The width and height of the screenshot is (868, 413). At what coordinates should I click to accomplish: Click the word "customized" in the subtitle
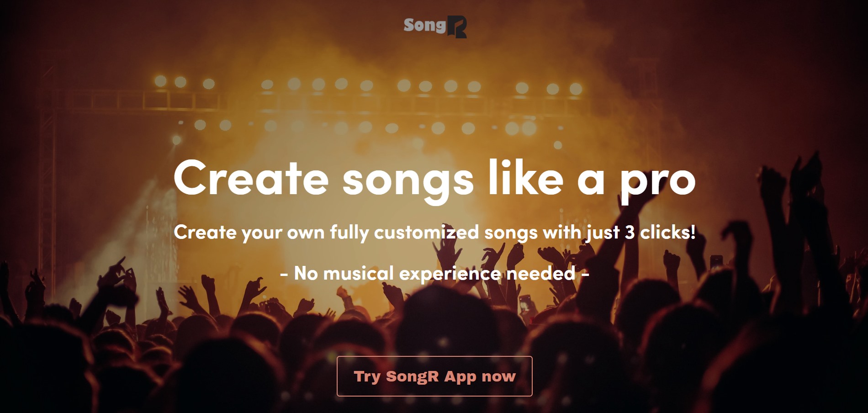click(x=427, y=233)
